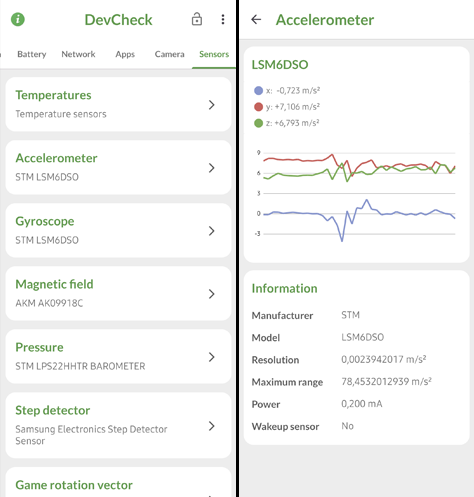
Task: Switch to the Battery tab
Action: 32,54
